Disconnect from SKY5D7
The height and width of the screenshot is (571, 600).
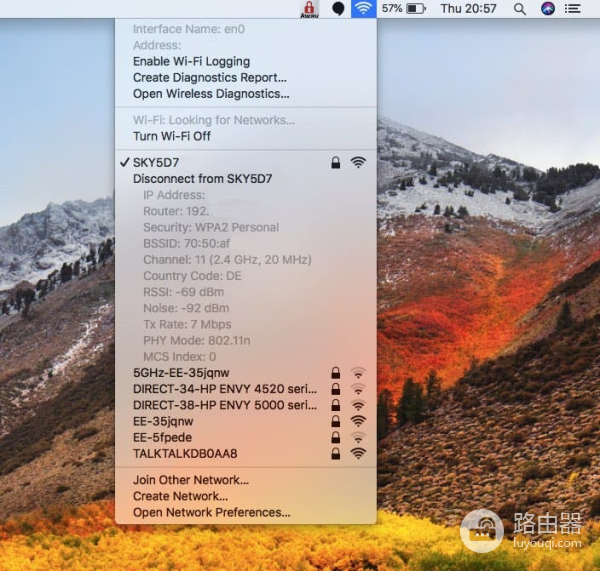202,178
